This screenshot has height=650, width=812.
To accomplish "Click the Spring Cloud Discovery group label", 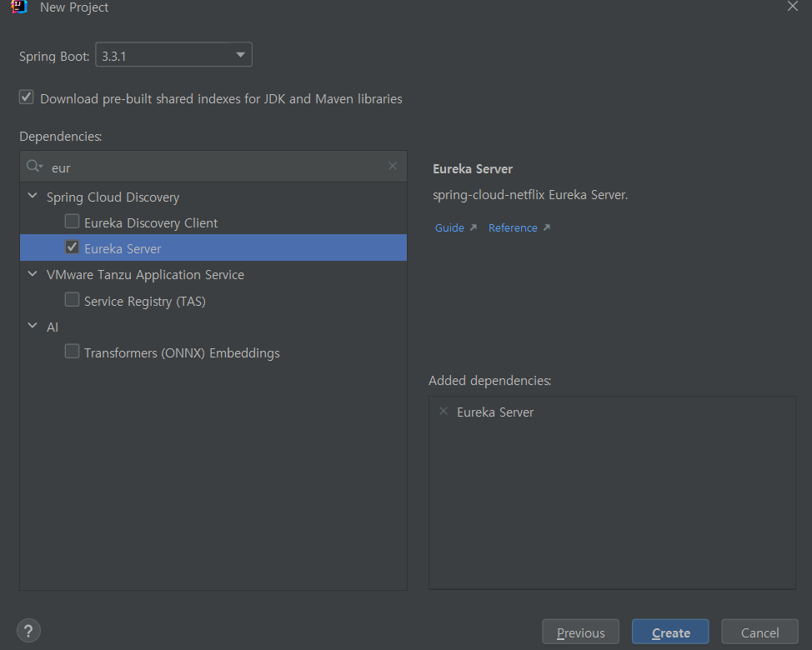I will pos(113,197).
